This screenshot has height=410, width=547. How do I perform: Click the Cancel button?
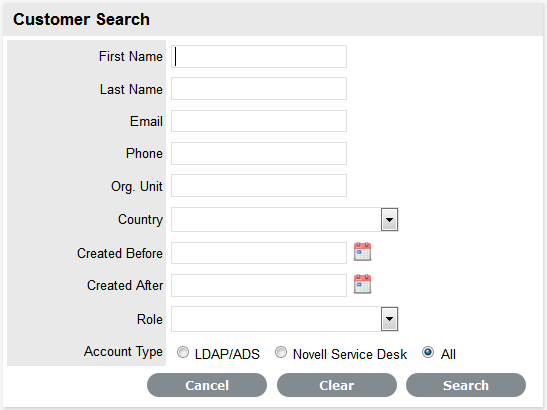click(207, 385)
